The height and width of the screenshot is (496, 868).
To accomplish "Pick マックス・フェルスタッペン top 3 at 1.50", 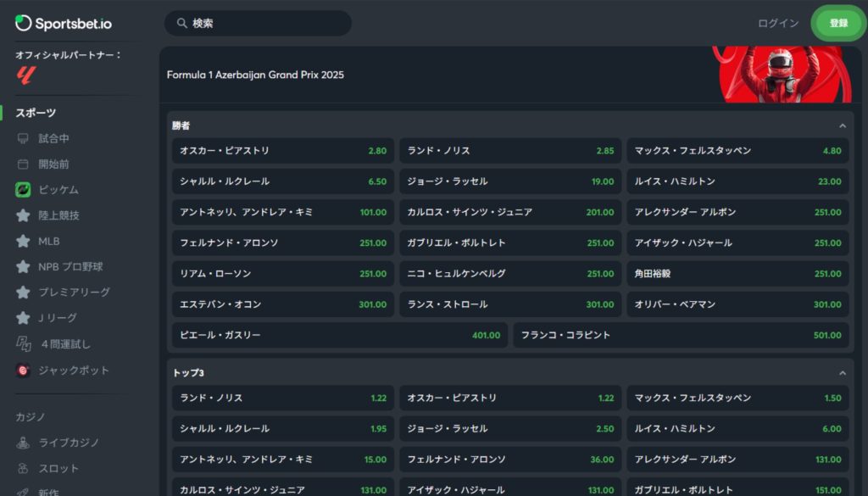I will 738,398.
